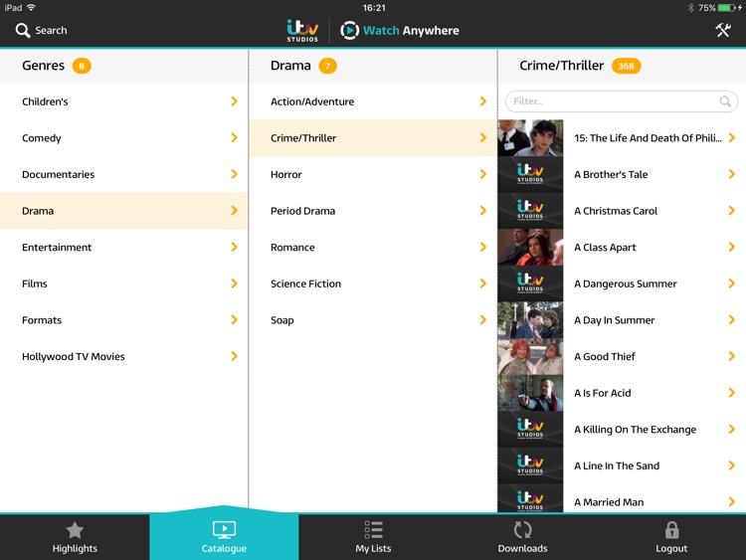Tap the Drama count badge 7
Image resolution: width=746 pixels, height=560 pixels.
[x=327, y=66]
